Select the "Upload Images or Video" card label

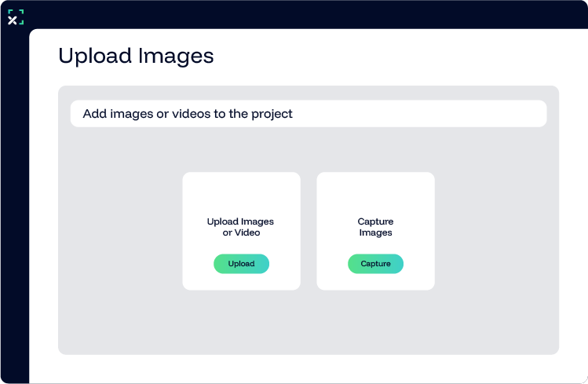[x=240, y=227]
